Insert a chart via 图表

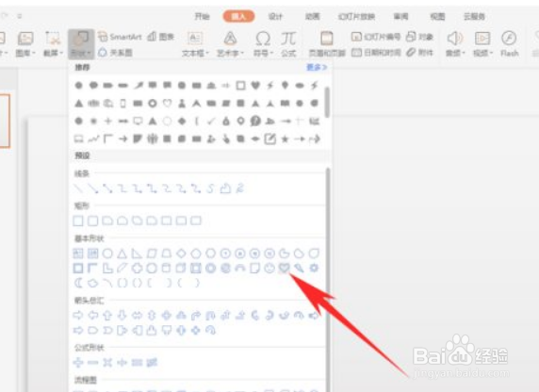tap(161, 37)
